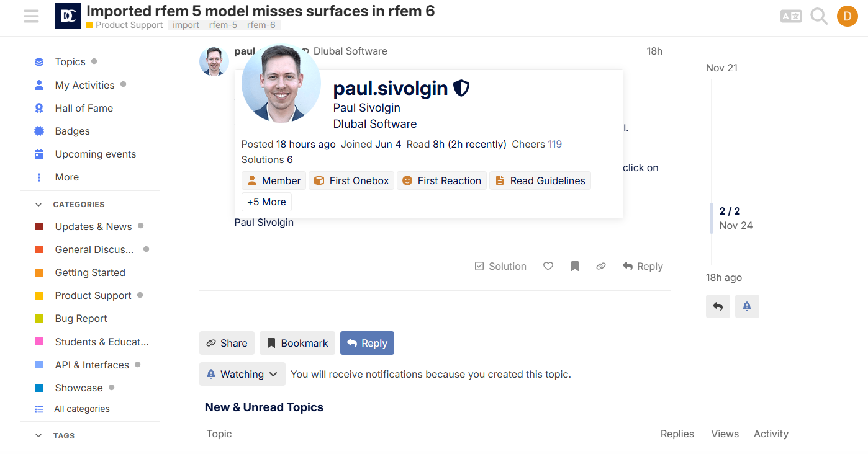Collapse the Categories sidebar section
The height and width of the screenshot is (454, 868).
[x=38, y=204]
